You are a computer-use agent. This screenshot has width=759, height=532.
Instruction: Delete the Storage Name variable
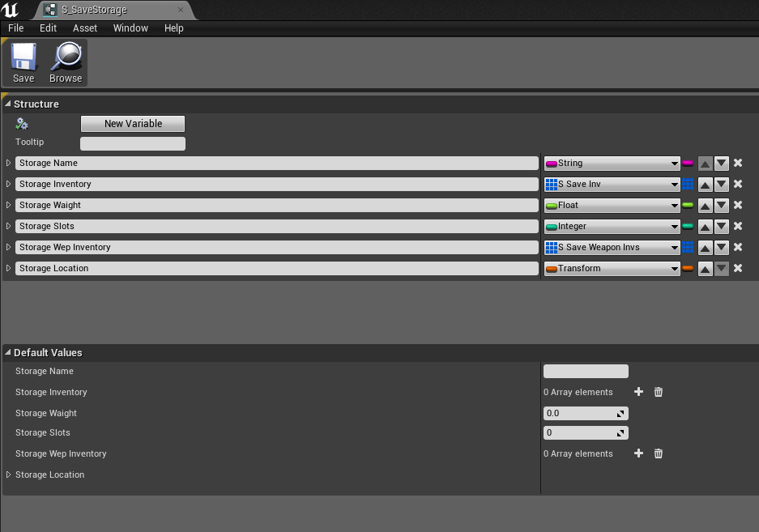pyautogui.click(x=738, y=163)
